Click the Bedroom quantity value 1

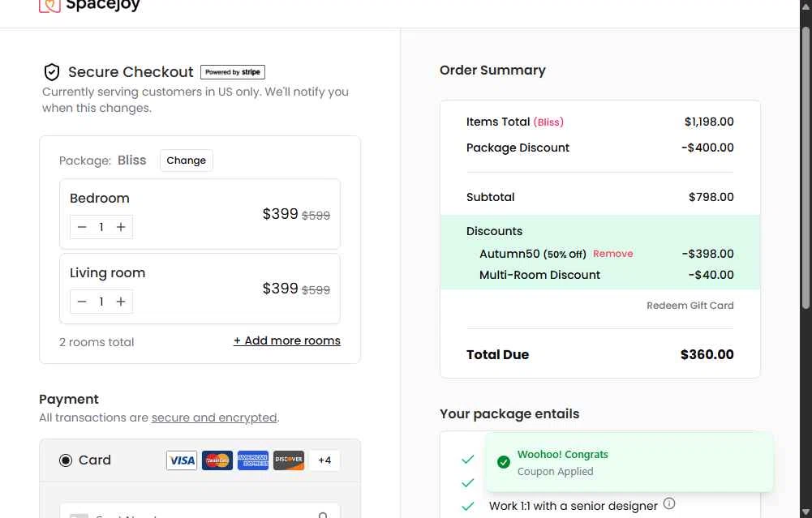coord(101,227)
